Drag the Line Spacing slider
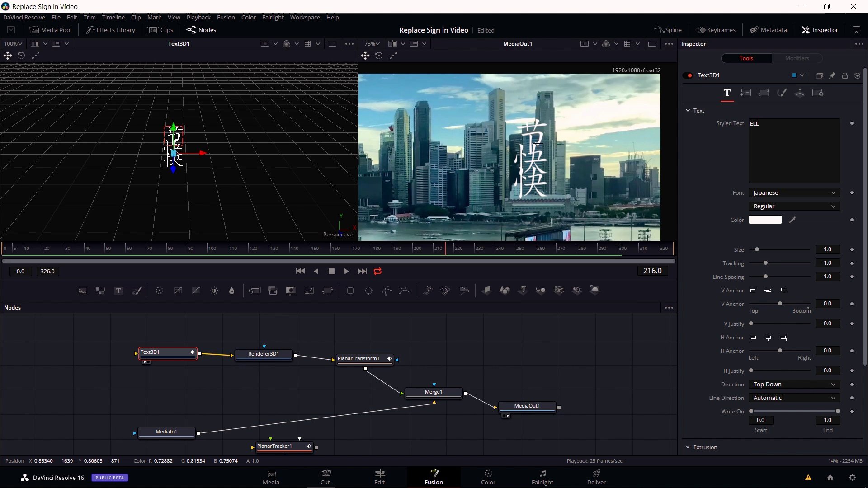868x488 pixels. tap(765, 277)
